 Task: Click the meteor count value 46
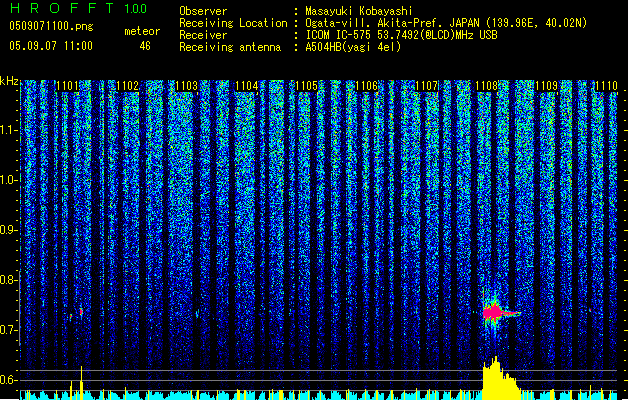tap(145, 46)
